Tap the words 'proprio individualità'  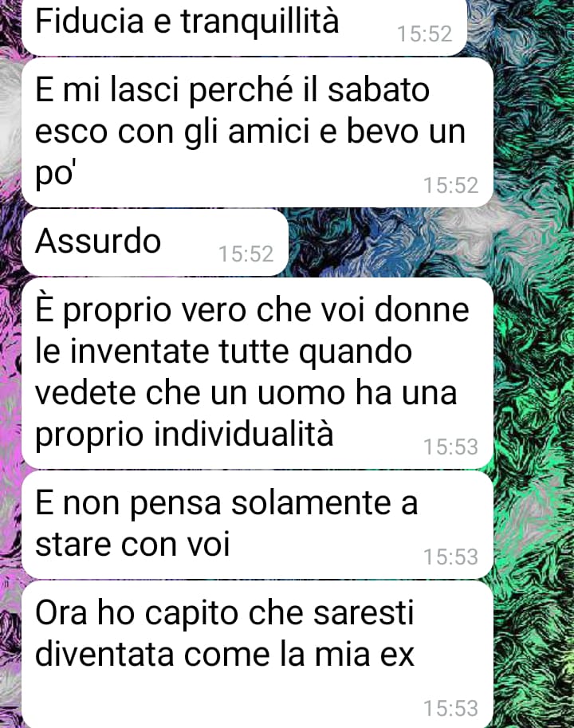click(184, 435)
